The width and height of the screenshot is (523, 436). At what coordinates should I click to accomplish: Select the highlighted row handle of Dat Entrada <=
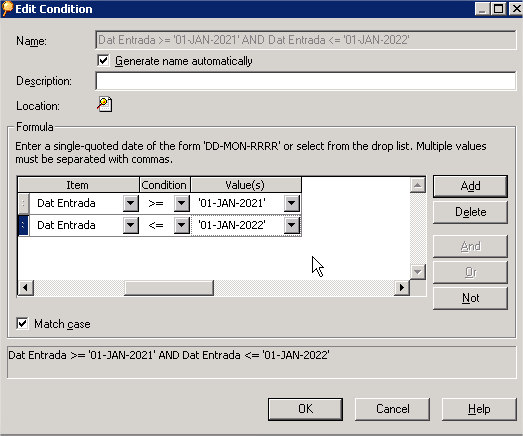click(23, 226)
